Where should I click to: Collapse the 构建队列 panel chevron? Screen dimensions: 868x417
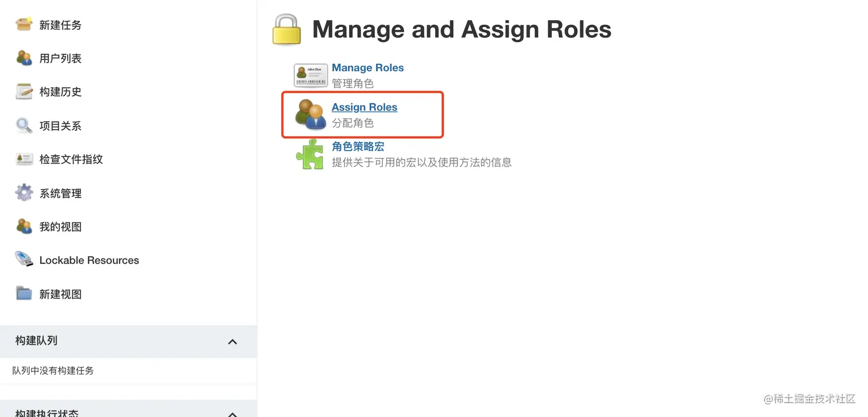[x=232, y=342]
